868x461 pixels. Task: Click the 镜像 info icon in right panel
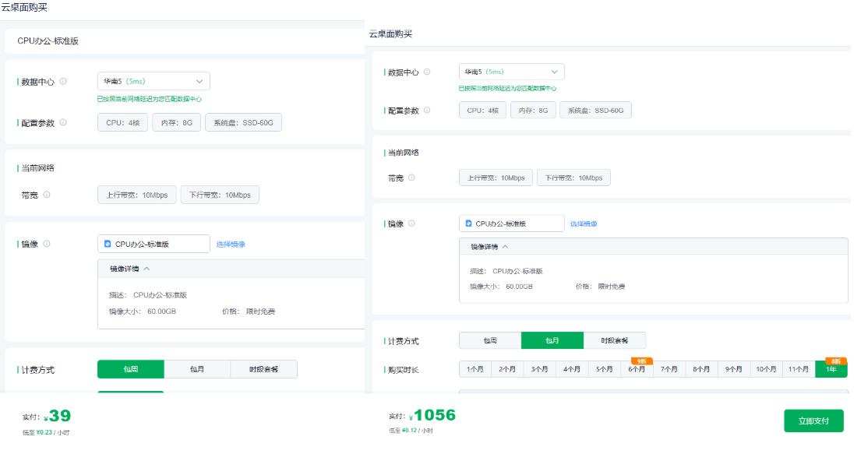(411, 223)
